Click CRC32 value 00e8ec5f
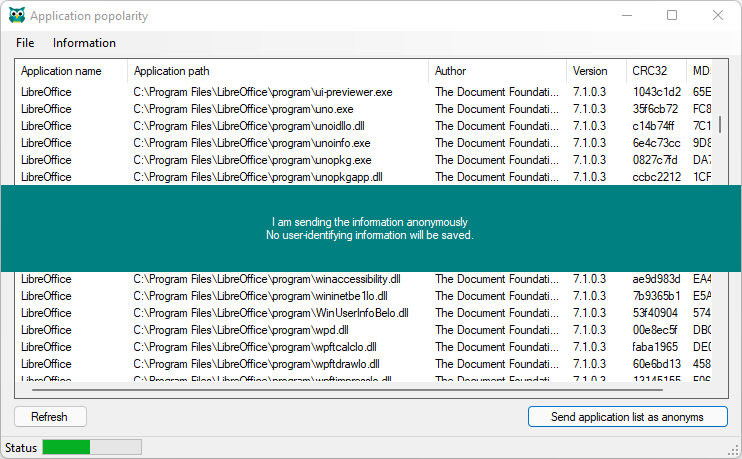Viewport: 742px width, 459px height. point(655,330)
